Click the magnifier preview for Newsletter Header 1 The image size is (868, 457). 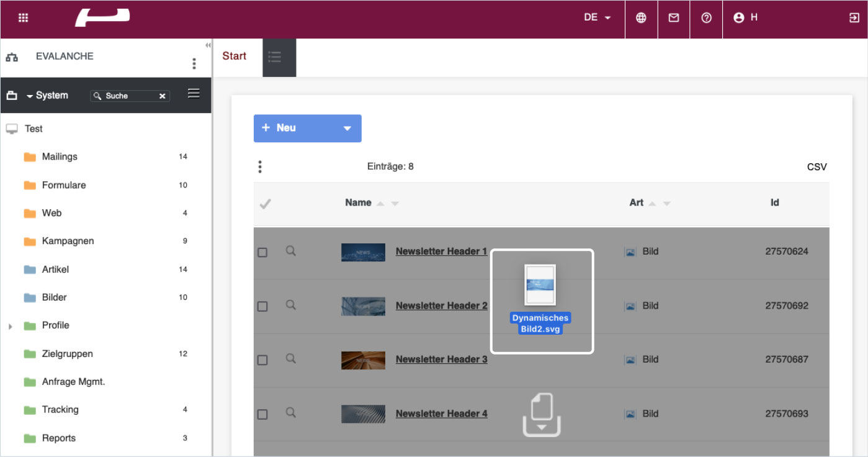point(291,251)
